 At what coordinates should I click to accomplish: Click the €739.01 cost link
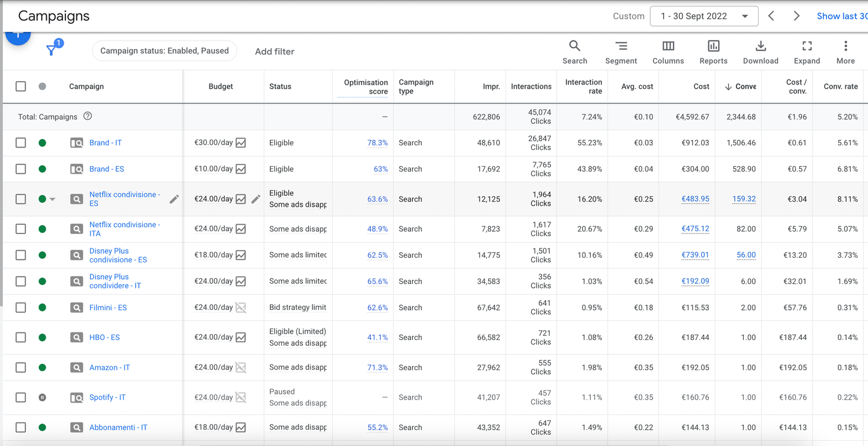[695, 255]
